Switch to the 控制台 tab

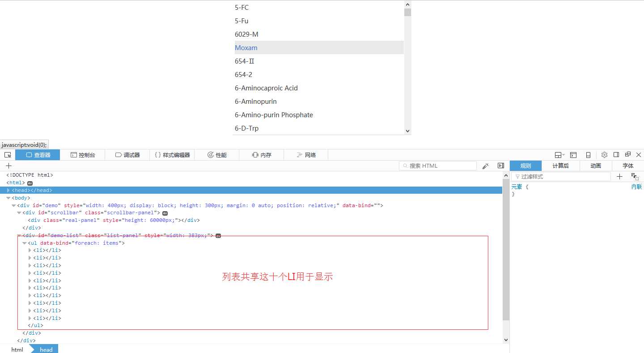(x=83, y=155)
